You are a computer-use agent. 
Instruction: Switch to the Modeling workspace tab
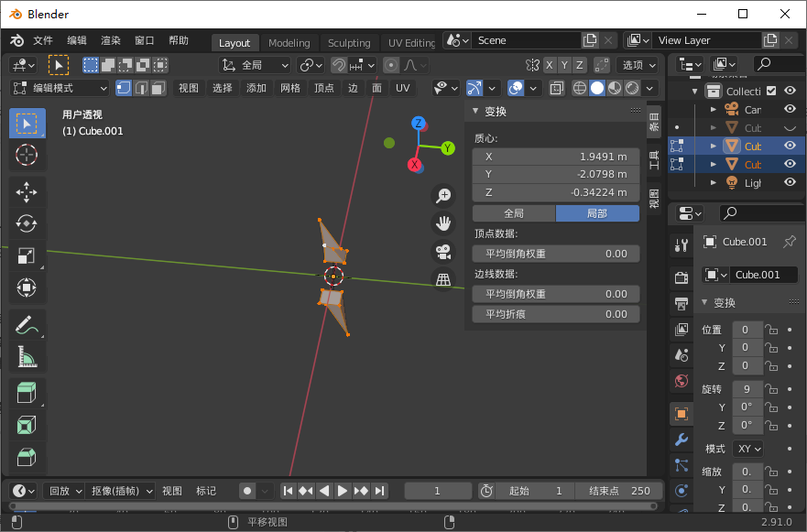tap(289, 42)
